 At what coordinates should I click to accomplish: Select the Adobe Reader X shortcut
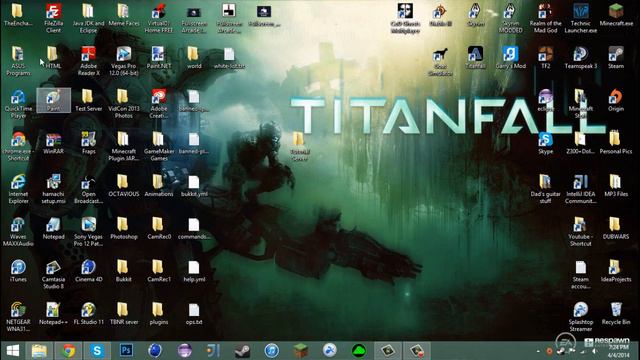coord(89,61)
